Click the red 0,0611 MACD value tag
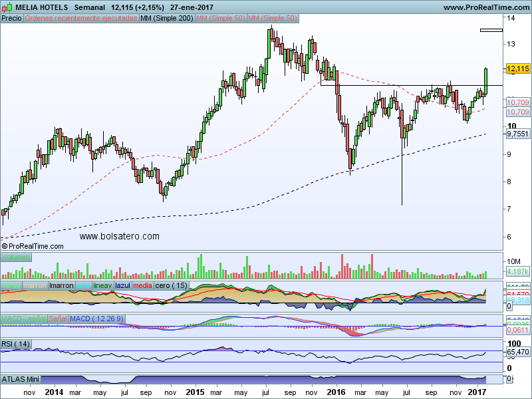 tap(517, 330)
